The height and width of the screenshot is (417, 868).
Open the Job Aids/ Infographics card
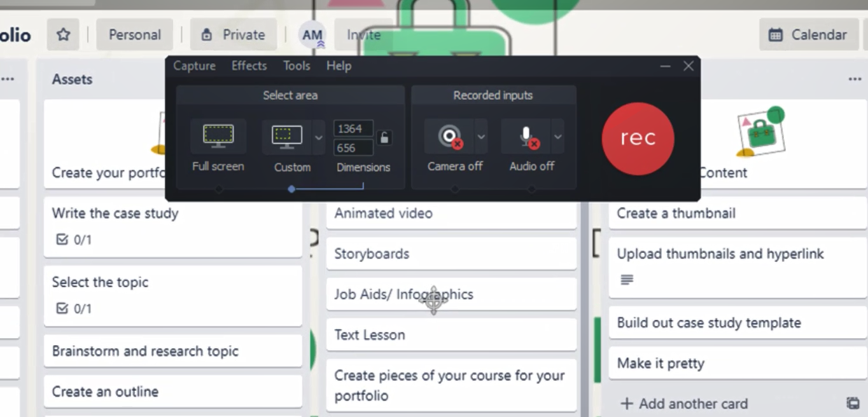point(451,294)
